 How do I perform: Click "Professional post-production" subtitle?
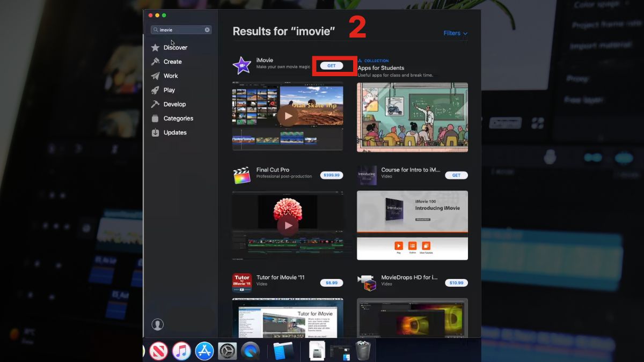[x=284, y=176]
